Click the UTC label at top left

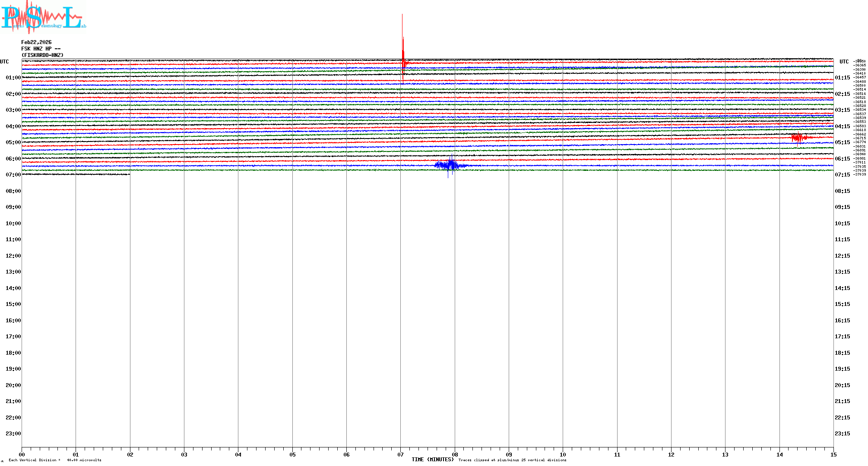4,62
